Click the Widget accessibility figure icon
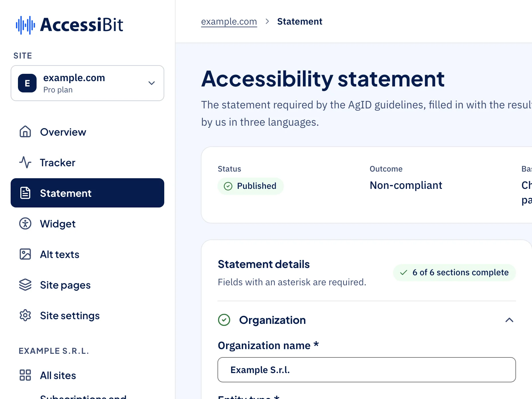The height and width of the screenshot is (399, 532). 25,223
